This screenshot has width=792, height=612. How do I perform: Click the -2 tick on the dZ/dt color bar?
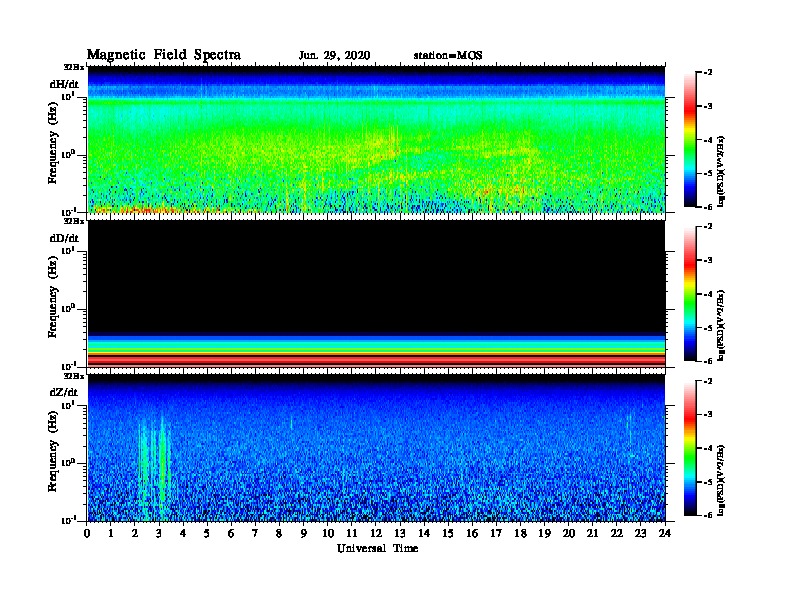708,381
